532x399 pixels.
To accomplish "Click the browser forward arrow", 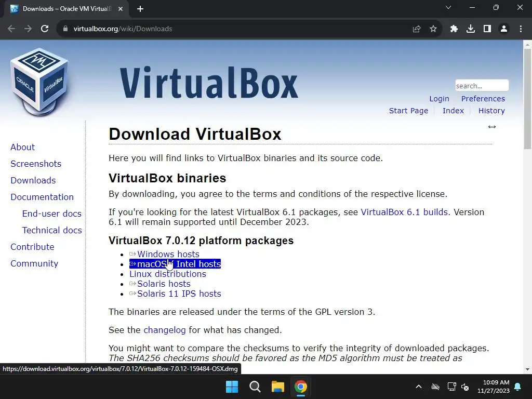I will pos(28,29).
